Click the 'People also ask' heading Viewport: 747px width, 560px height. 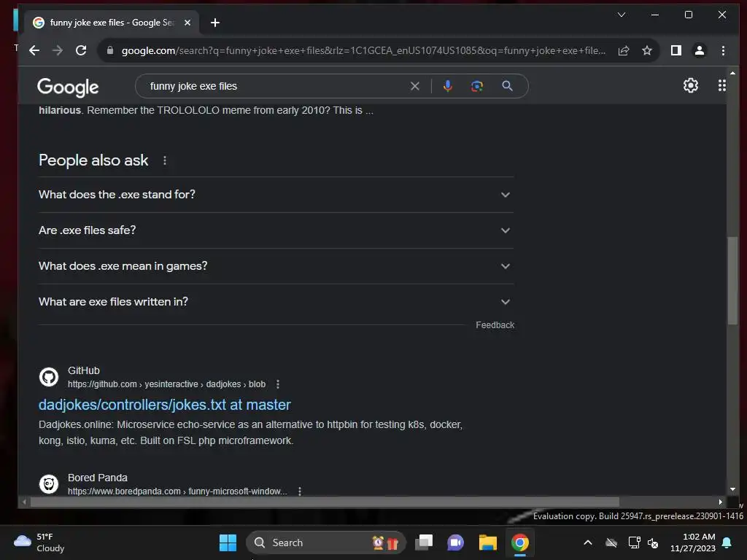(93, 160)
